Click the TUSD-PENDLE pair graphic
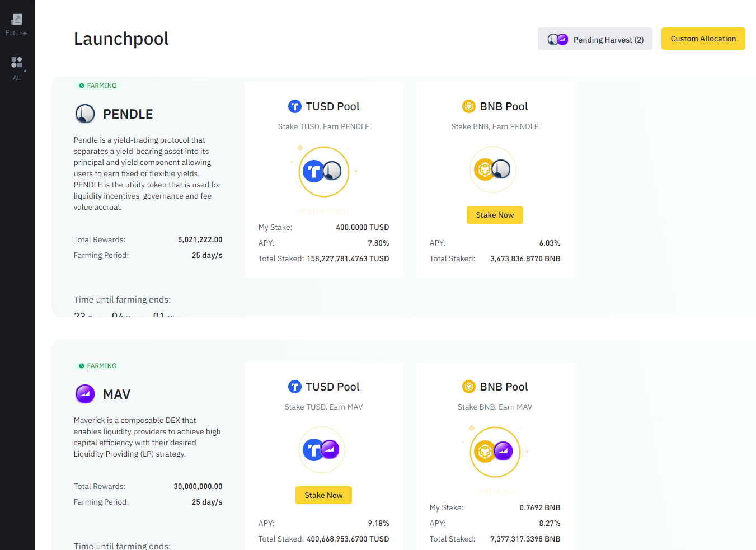This screenshot has width=756, height=550. (x=323, y=171)
